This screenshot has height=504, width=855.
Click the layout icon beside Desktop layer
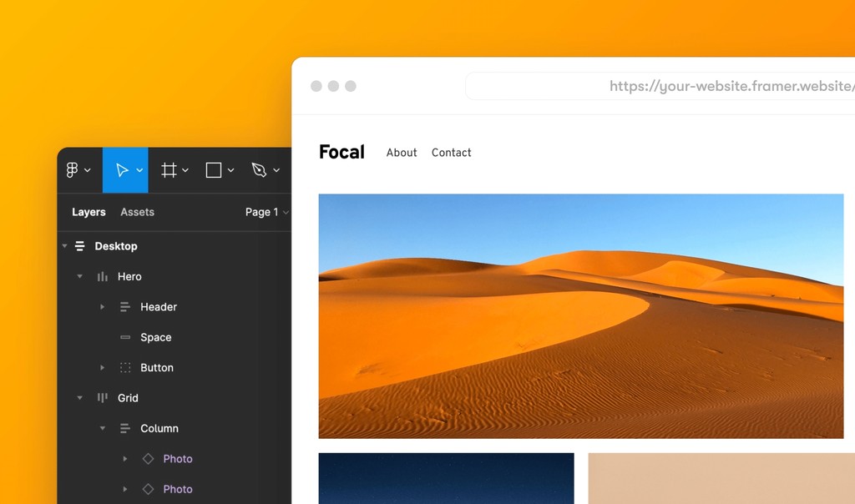coord(79,246)
